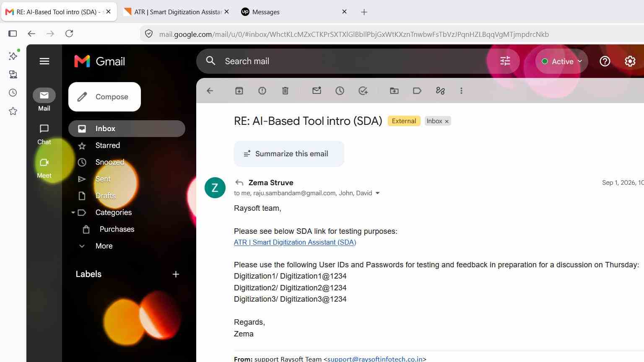Click the Summarize this email button
644x362 pixels.
tap(289, 154)
